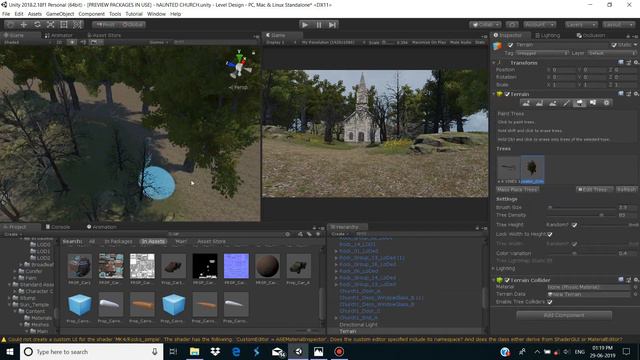Image resolution: width=640 pixels, height=360 pixels.
Task: Open Transform component help icon
Action: click(x=621, y=62)
